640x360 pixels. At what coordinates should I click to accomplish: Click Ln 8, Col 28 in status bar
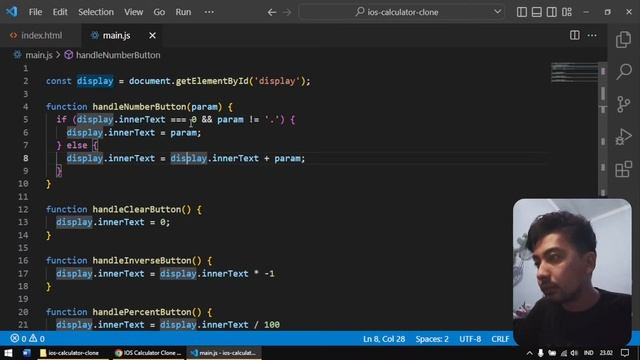point(384,339)
